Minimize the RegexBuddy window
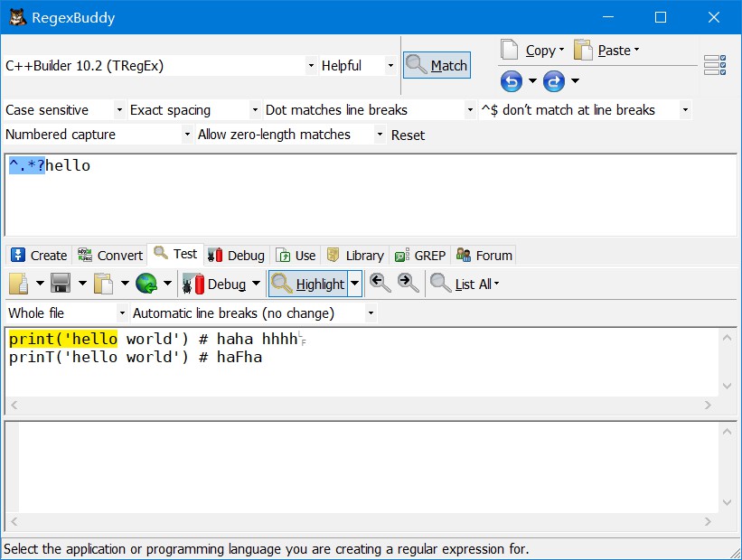This screenshot has height=560, width=742. click(x=608, y=17)
